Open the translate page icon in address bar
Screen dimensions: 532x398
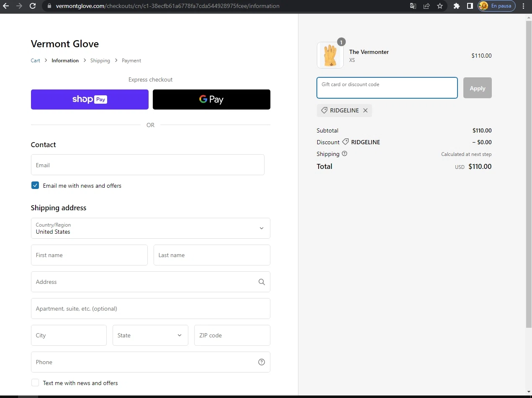coord(413,6)
